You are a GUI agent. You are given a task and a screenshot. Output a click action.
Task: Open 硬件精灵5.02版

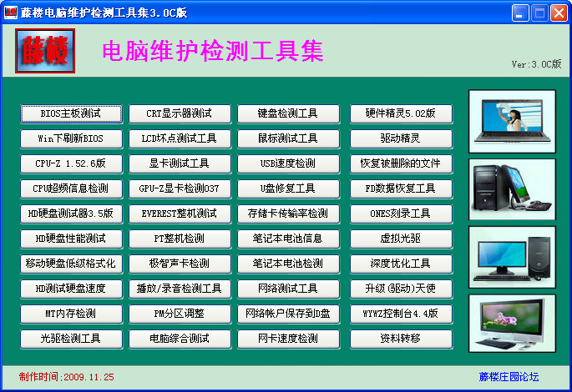click(x=401, y=113)
